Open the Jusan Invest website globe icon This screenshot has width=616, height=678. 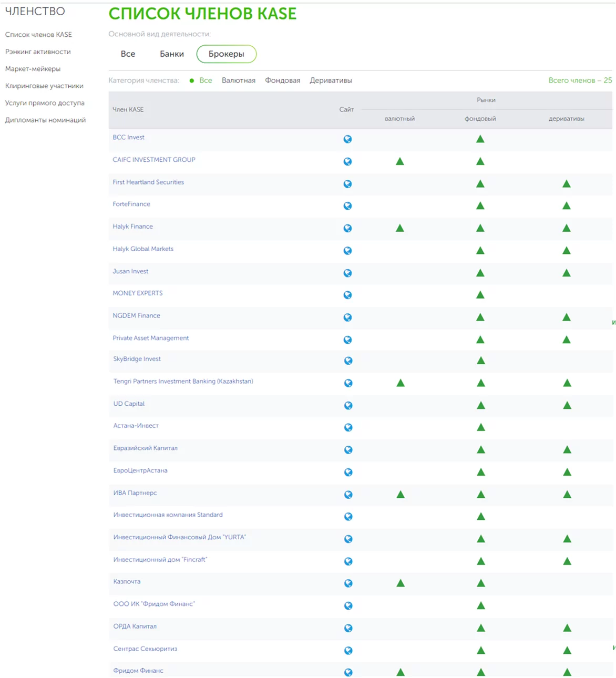pyautogui.click(x=347, y=273)
